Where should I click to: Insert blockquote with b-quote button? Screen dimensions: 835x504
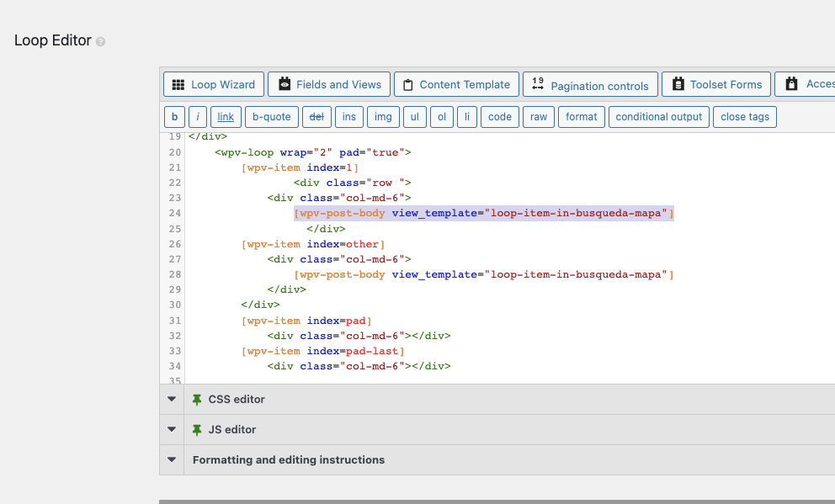[272, 117]
